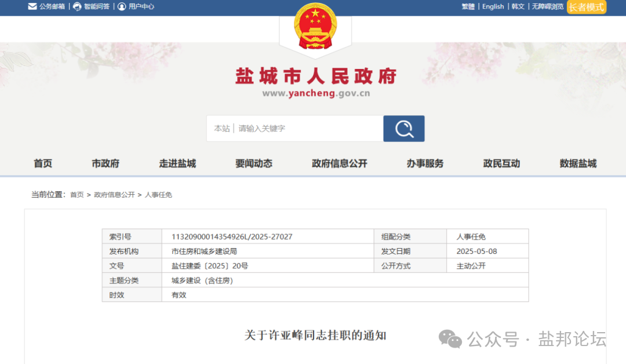Switch to 繁體 traditional Chinese

pos(468,6)
